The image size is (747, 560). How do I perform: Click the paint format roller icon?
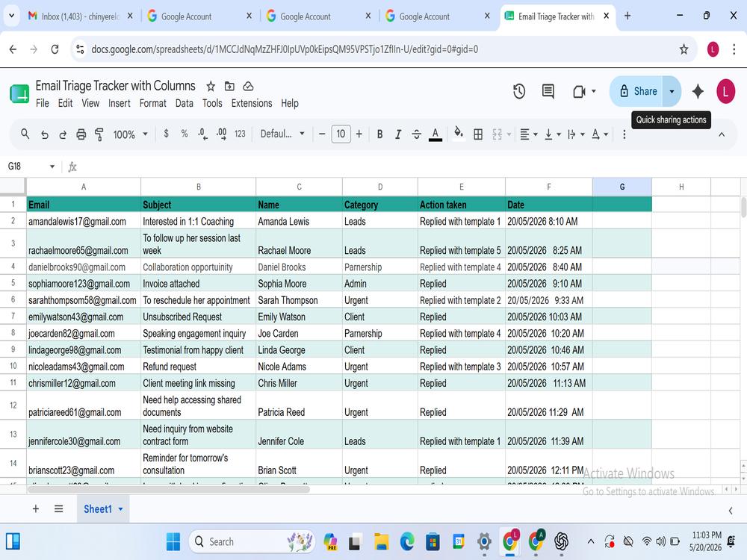tap(99, 134)
